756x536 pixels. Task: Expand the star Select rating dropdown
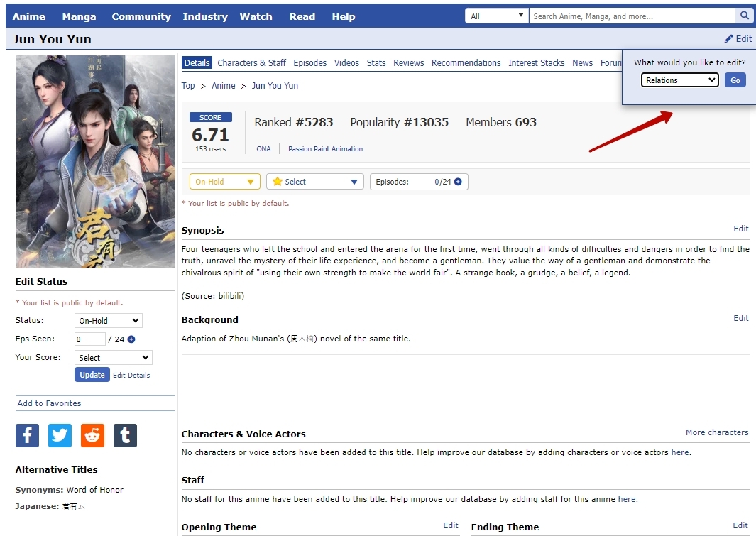[314, 182]
